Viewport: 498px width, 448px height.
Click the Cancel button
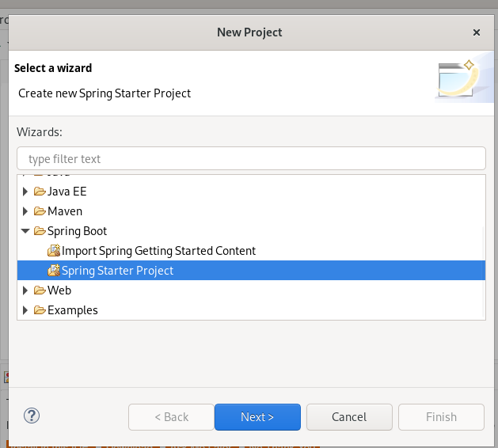pyautogui.click(x=349, y=417)
